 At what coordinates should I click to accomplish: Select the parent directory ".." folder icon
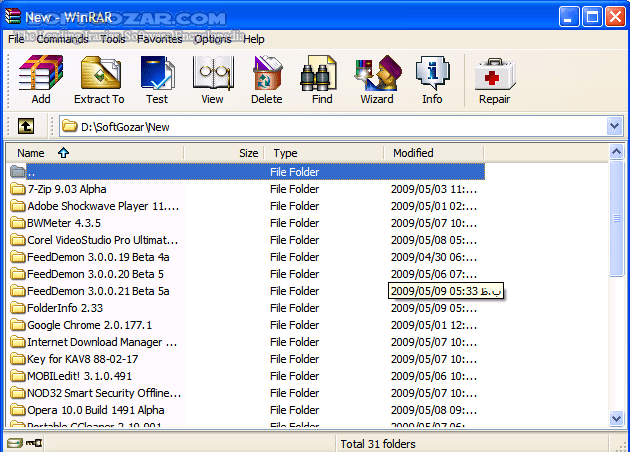18,172
